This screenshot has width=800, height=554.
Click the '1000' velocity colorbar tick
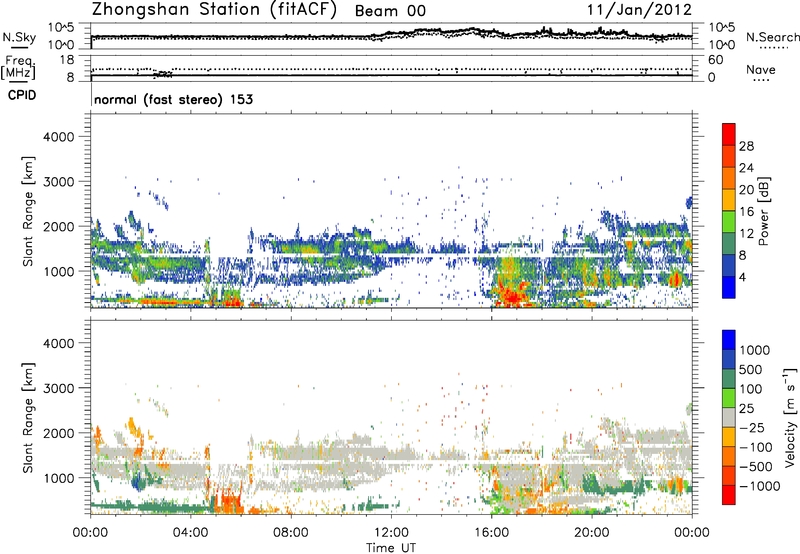tap(755, 350)
